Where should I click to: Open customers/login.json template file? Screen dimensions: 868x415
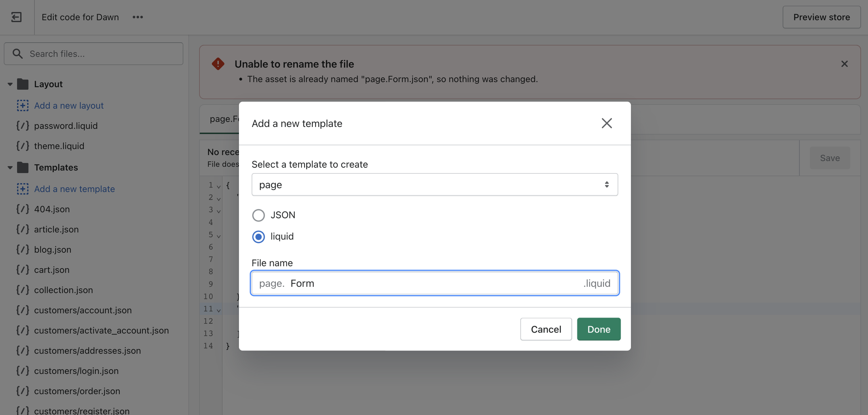pyautogui.click(x=76, y=370)
